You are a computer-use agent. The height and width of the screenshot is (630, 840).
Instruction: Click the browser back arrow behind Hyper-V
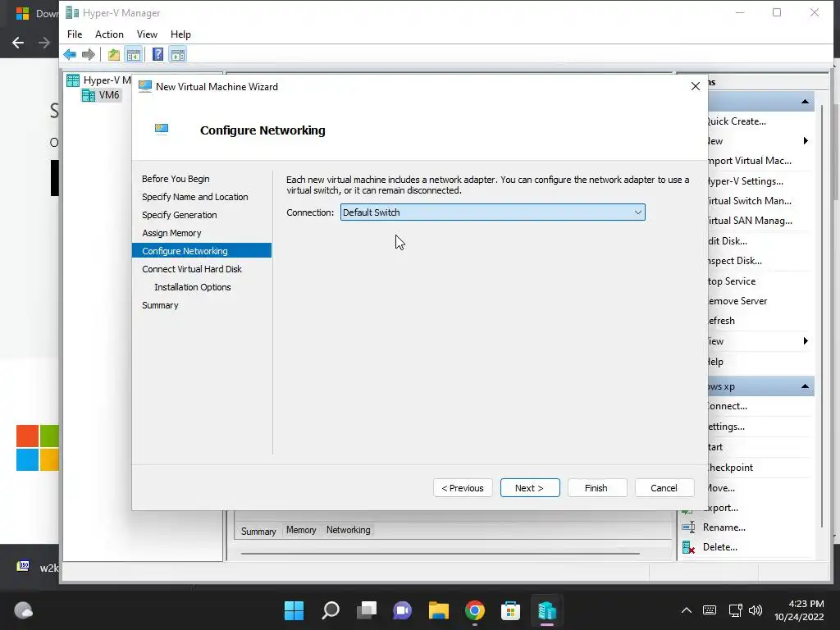18,43
